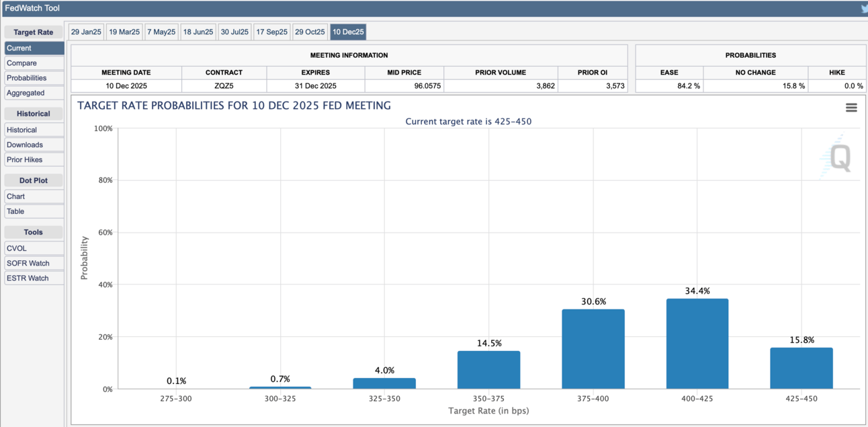This screenshot has height=427, width=868.
Task: Choose the 17 Sep25 meeting tab
Action: point(272,32)
